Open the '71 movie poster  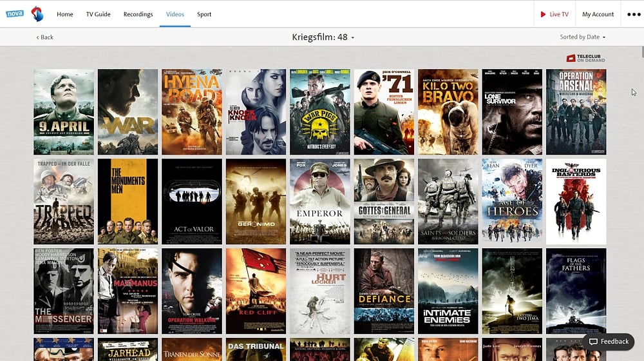[384, 112]
